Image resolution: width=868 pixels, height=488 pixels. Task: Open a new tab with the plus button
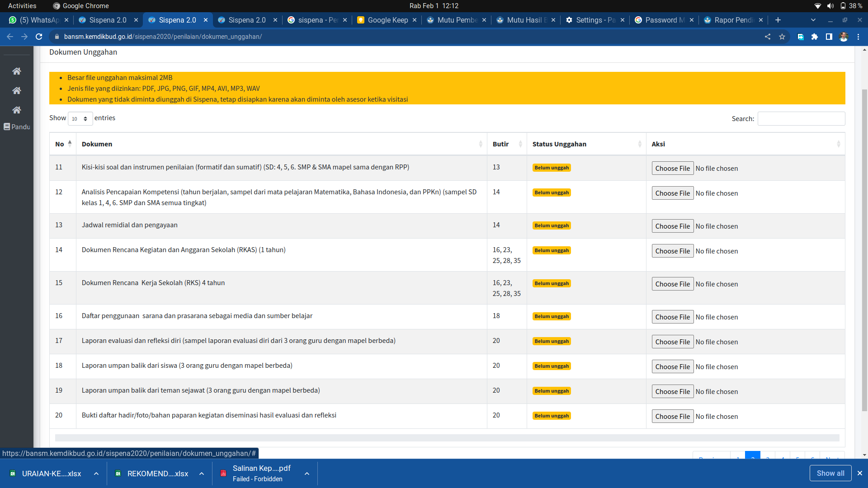(778, 20)
